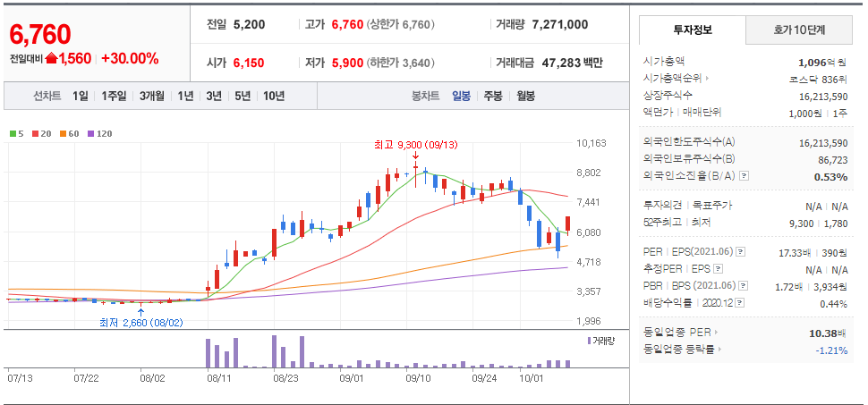The height and width of the screenshot is (405, 868).
Task: Click the 시가총액순위 link
Action: tap(673, 79)
